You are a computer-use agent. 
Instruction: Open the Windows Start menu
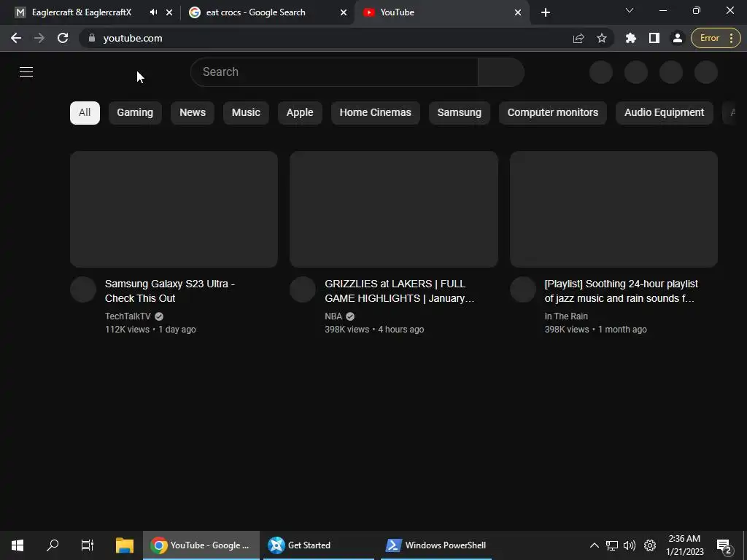click(x=18, y=545)
